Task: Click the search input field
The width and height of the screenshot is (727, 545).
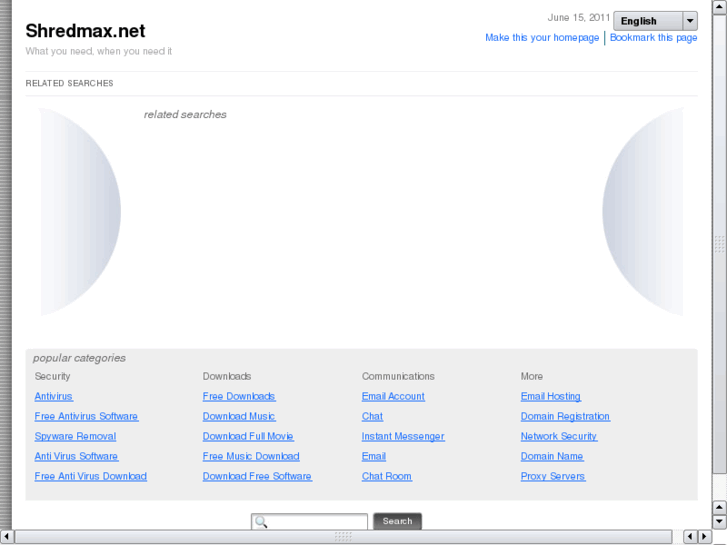Action: 309,521
